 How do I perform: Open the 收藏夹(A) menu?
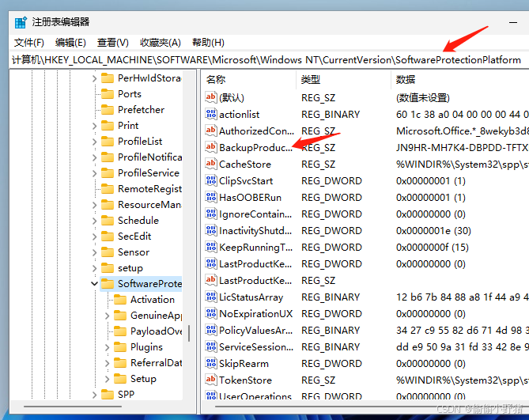coord(161,43)
